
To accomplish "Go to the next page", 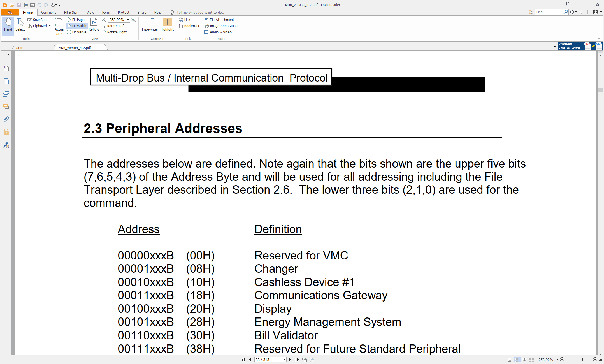I will [x=290, y=360].
